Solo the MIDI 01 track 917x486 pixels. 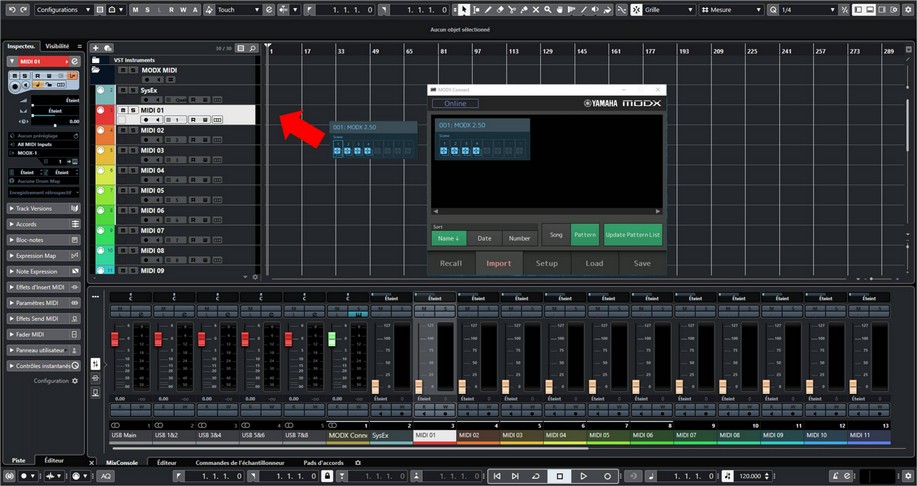[x=132, y=110]
